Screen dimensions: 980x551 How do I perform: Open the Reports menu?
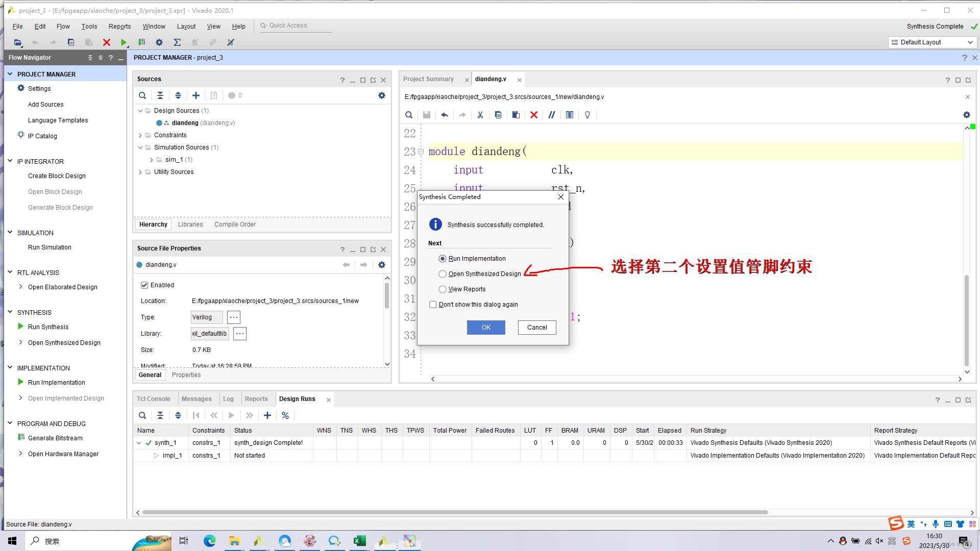[119, 27]
